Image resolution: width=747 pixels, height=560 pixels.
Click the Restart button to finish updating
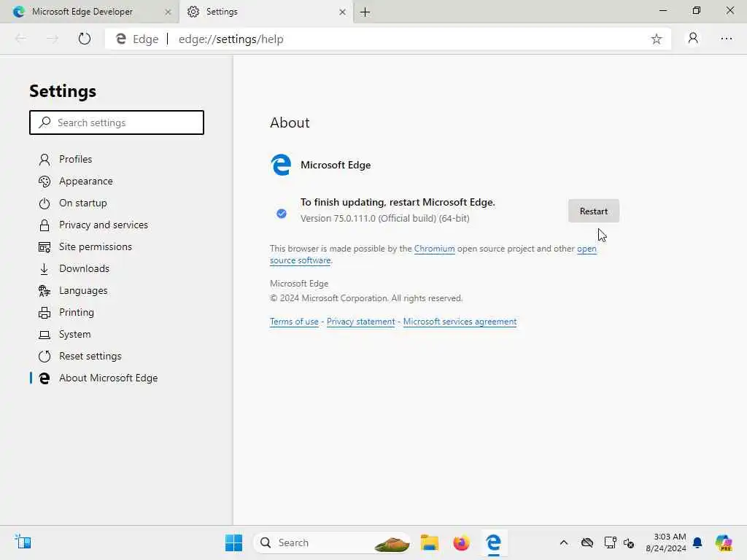594,211
